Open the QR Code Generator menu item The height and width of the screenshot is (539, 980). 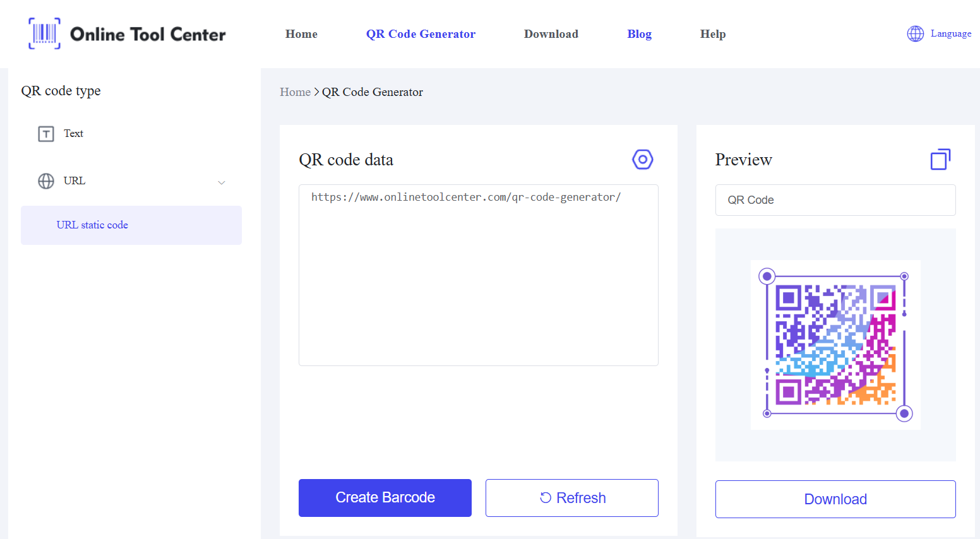point(421,34)
